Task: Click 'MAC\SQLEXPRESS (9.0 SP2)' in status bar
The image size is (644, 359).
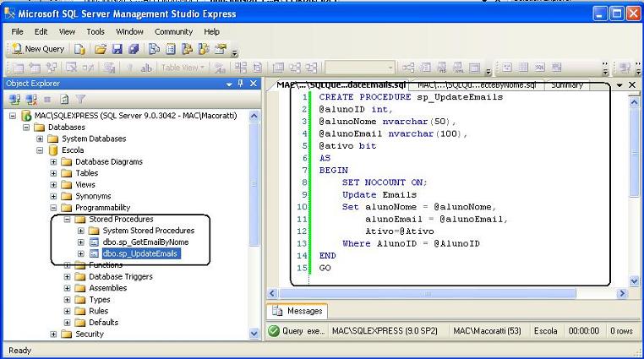Action: [385, 330]
